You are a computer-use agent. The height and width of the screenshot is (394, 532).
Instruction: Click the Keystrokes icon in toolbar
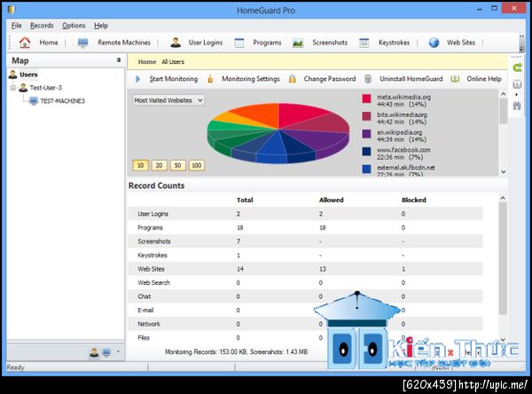click(x=364, y=43)
